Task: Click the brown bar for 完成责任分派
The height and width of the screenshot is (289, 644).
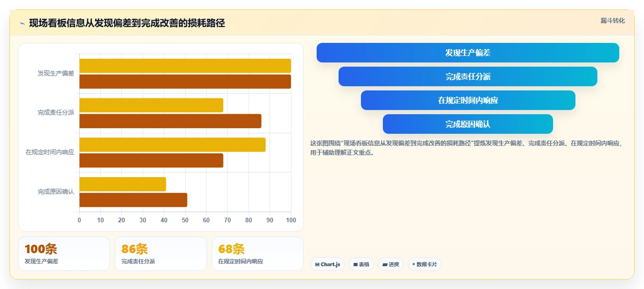Action: 170,121
